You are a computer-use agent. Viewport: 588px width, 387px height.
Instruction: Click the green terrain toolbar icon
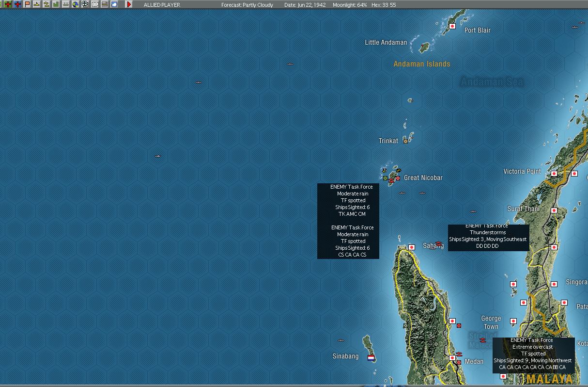tap(56, 4)
